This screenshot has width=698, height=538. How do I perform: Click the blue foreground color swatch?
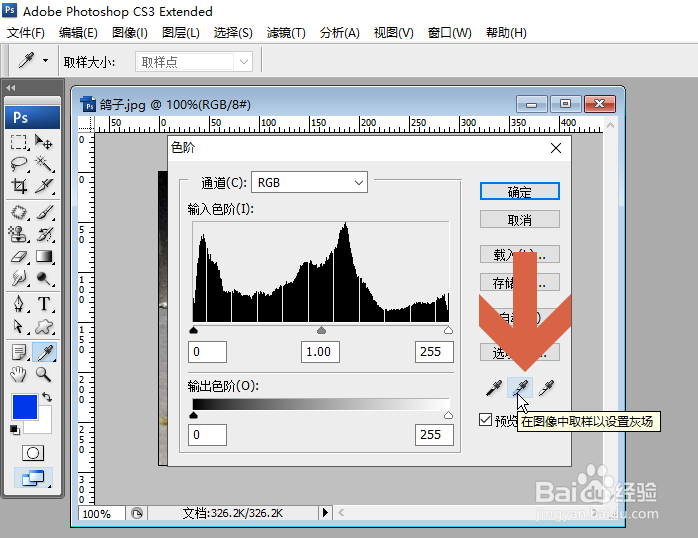pos(24,407)
